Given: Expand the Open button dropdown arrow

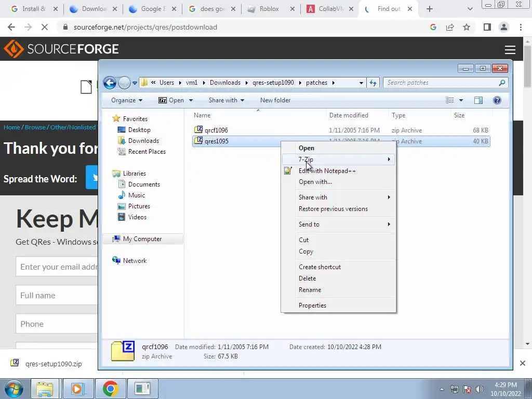Looking at the screenshot, I should (191, 100).
